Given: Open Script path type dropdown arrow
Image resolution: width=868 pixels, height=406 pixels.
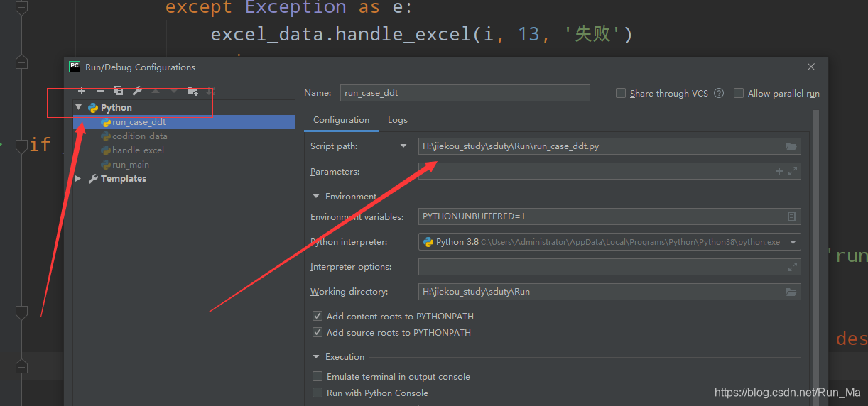Looking at the screenshot, I should pos(403,146).
